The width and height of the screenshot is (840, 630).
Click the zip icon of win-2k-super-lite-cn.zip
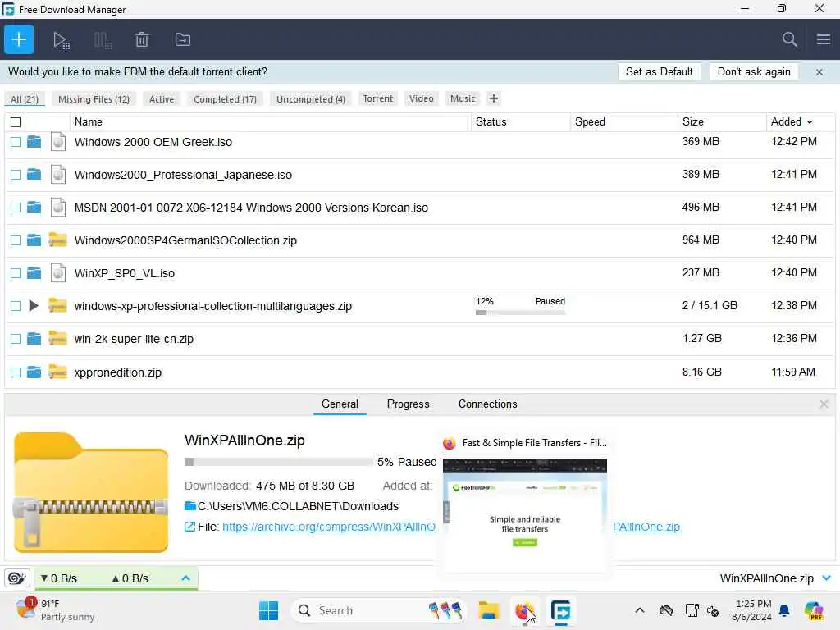pos(58,339)
